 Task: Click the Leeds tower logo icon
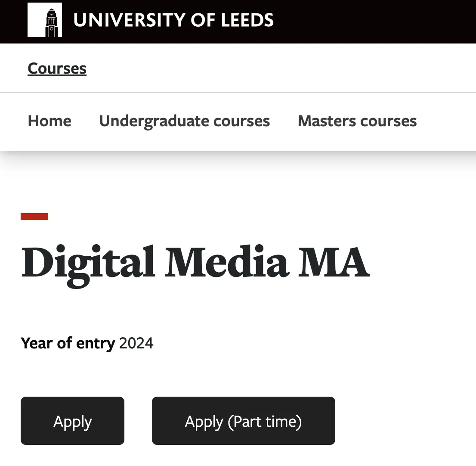[45, 20]
